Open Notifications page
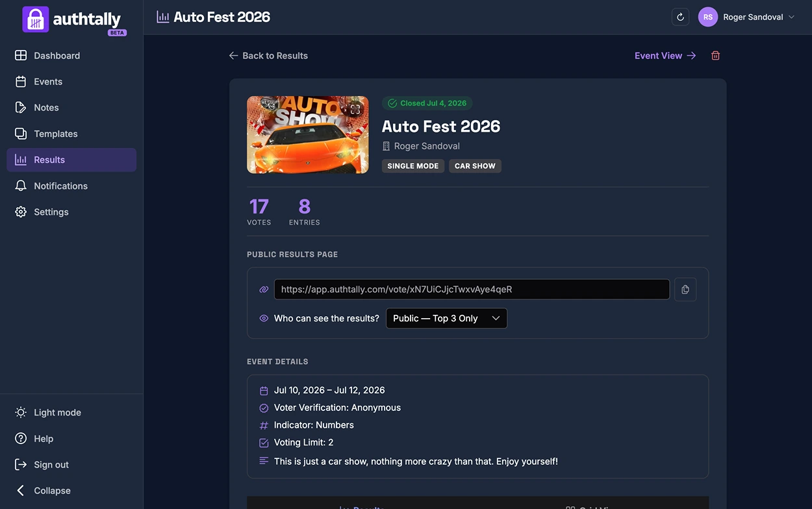The height and width of the screenshot is (509, 812). (71, 186)
